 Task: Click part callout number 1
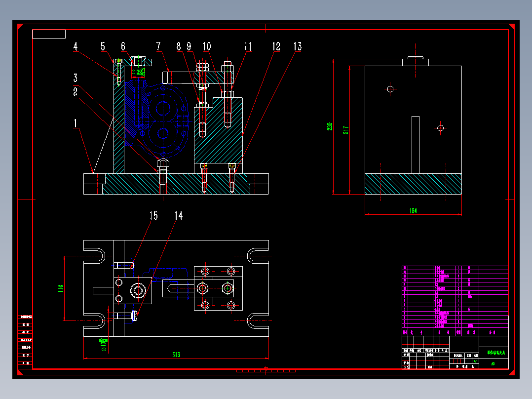tap(76, 123)
